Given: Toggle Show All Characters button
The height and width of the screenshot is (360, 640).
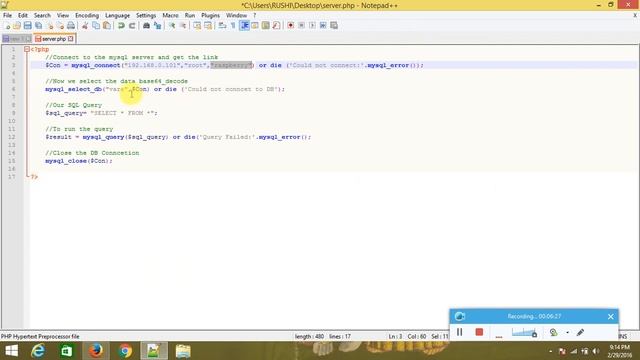Looking at the screenshot, I should point(233,26).
